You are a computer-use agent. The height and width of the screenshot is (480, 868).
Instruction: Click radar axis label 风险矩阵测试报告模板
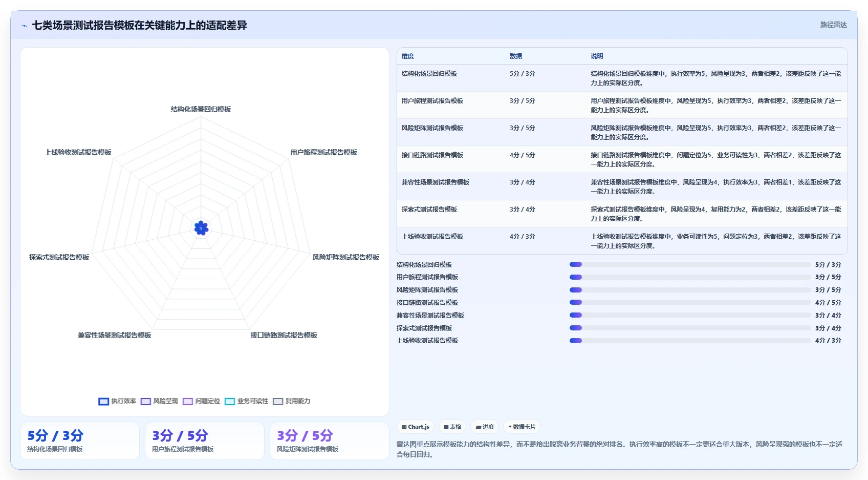pos(346,257)
